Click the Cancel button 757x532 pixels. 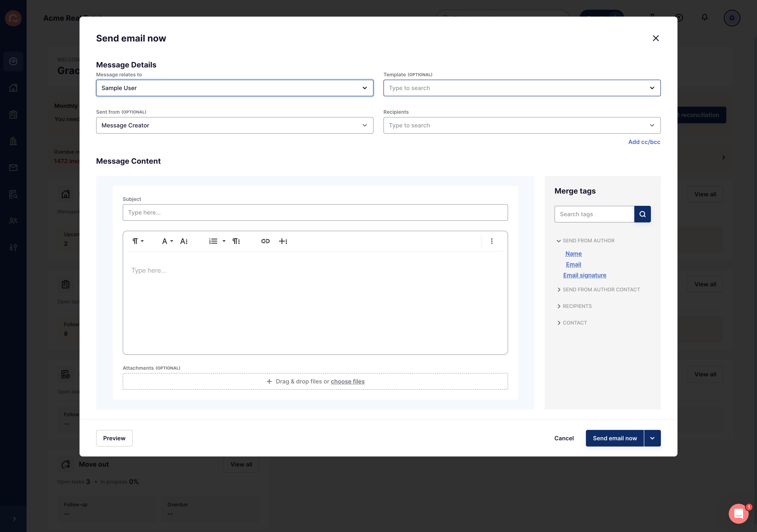coord(564,438)
